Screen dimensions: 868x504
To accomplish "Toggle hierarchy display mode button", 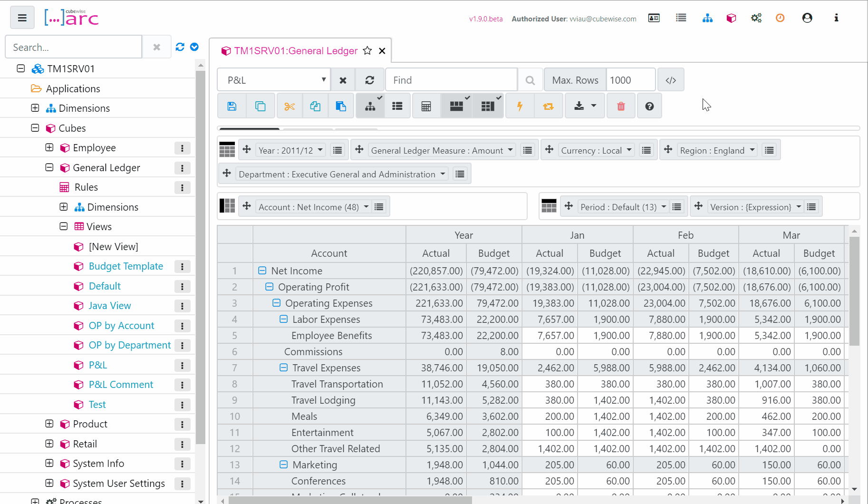I will click(x=370, y=107).
